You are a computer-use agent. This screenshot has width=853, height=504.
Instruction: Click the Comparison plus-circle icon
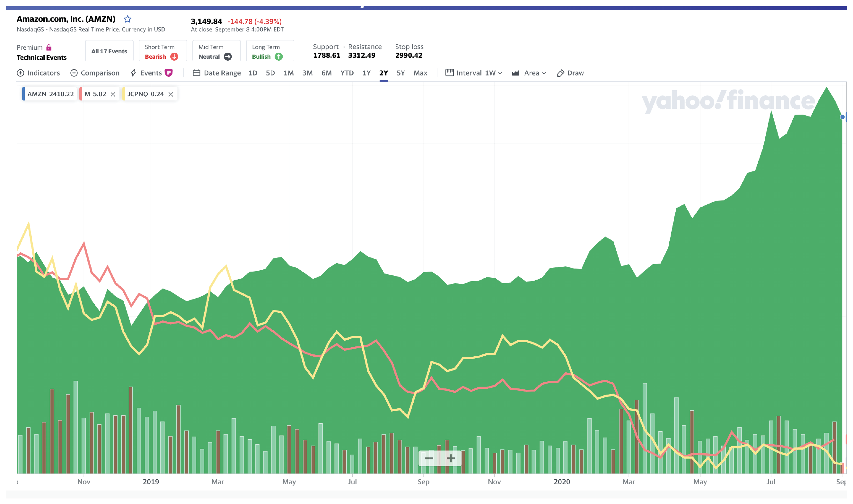pyautogui.click(x=74, y=73)
